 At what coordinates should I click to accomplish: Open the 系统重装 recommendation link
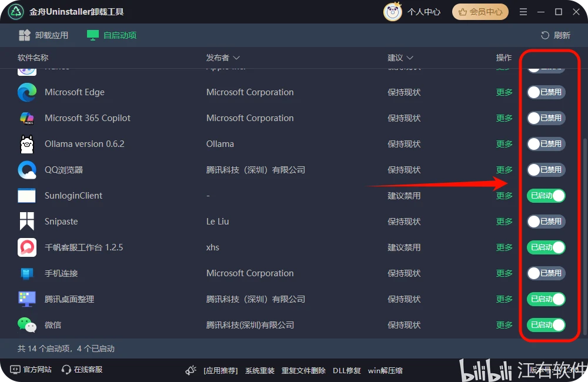(260, 371)
